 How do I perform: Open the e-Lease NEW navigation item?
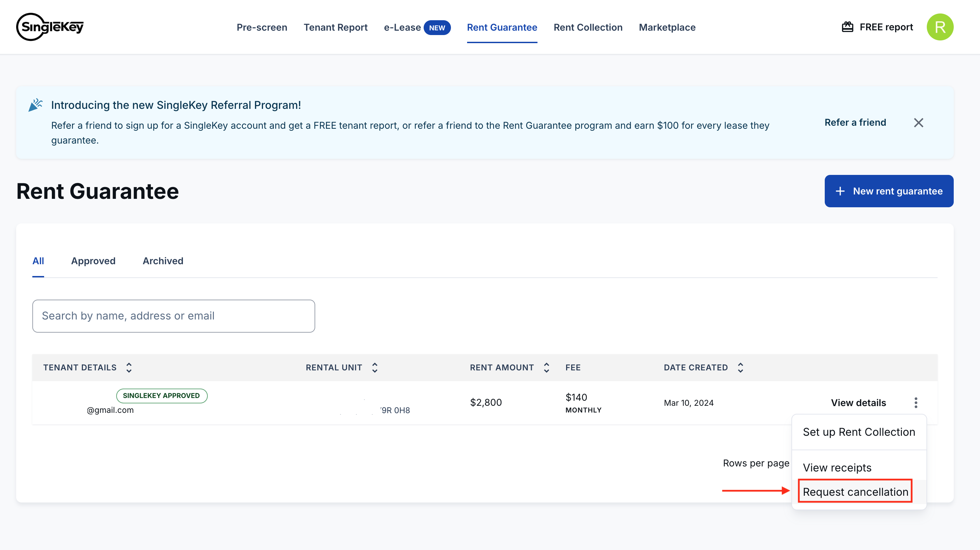click(x=417, y=27)
